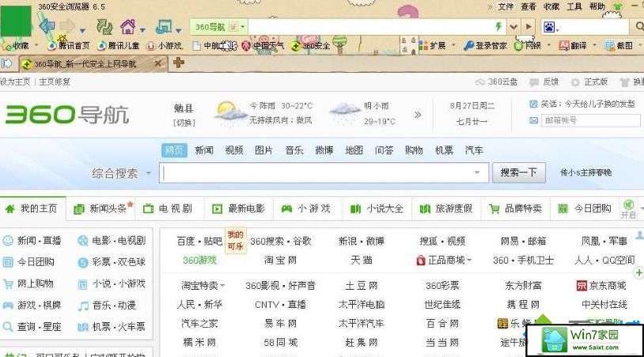The width and height of the screenshot is (644, 357).
Task: Open 综合搜索 engine dropdown
Action: tap(121, 173)
